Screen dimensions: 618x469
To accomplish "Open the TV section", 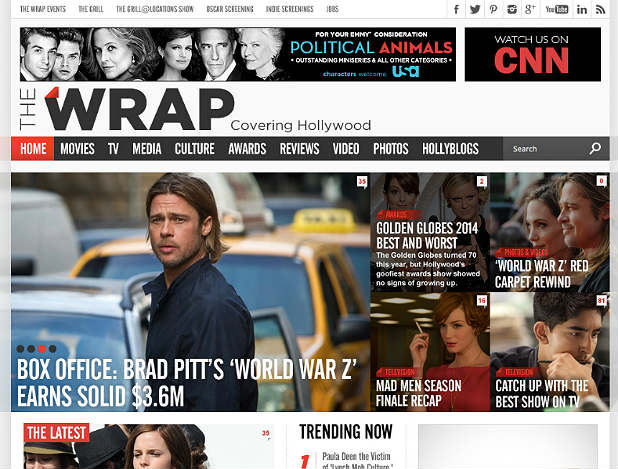I will (113, 149).
